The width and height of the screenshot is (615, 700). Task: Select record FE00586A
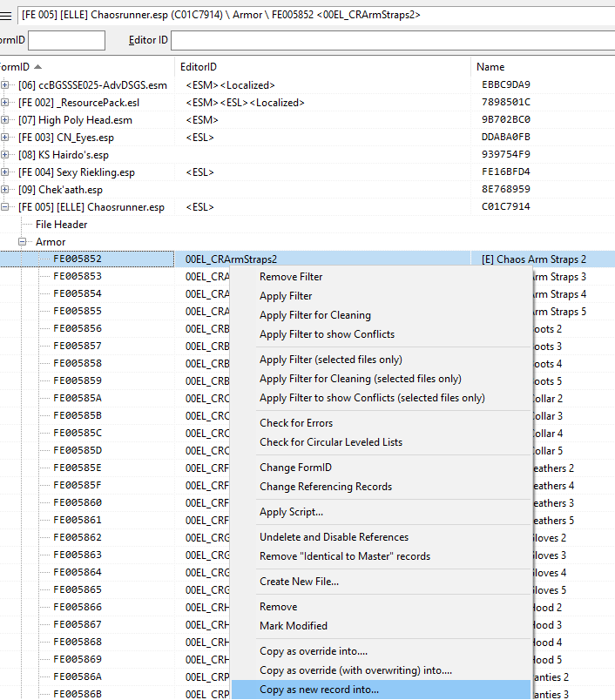pyautogui.click(x=78, y=676)
